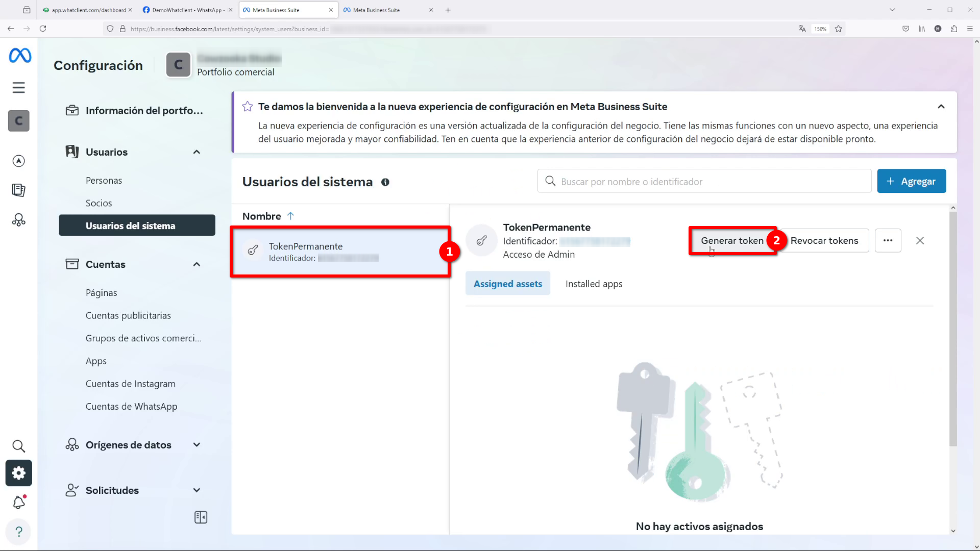Switch to the Assigned assets tab
Viewport: 980px width, 551px height.
(x=508, y=284)
